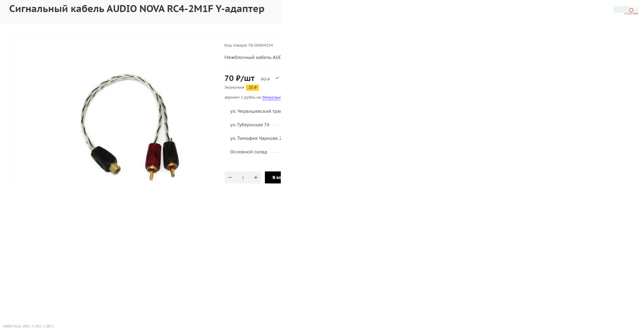The width and height of the screenshot is (644, 329).
Task: Click the product code ГБ-00004554
Action: pyautogui.click(x=261, y=45)
